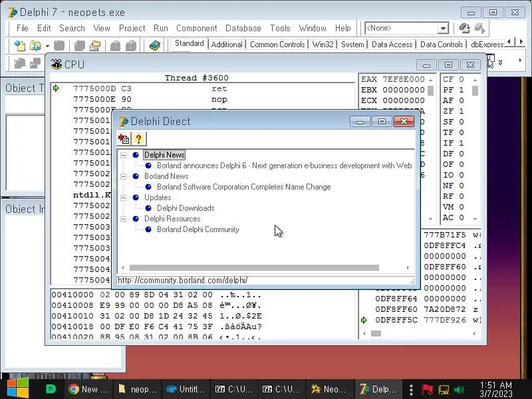The image size is (532, 399).
Task: Open the Search menu
Action: point(72,28)
